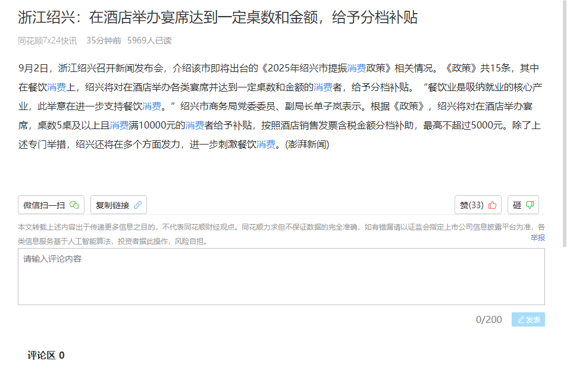570x392 pixels.
Task: Click the WeChat scan icon
Action: (74, 205)
